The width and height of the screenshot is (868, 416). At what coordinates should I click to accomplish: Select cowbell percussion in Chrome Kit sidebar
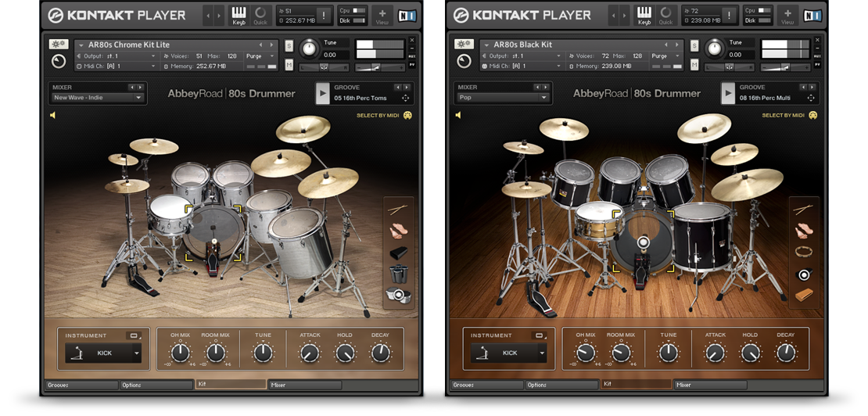click(x=398, y=253)
